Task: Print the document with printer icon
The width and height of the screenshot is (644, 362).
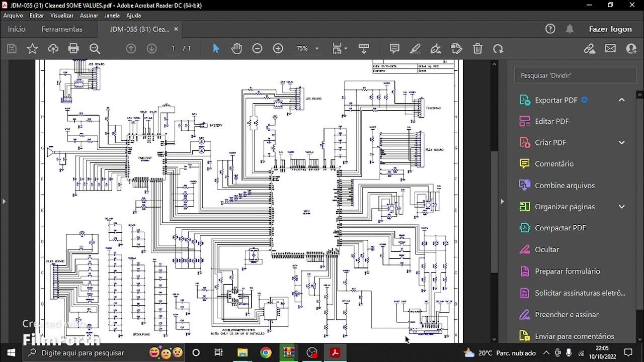Action: coord(73,49)
